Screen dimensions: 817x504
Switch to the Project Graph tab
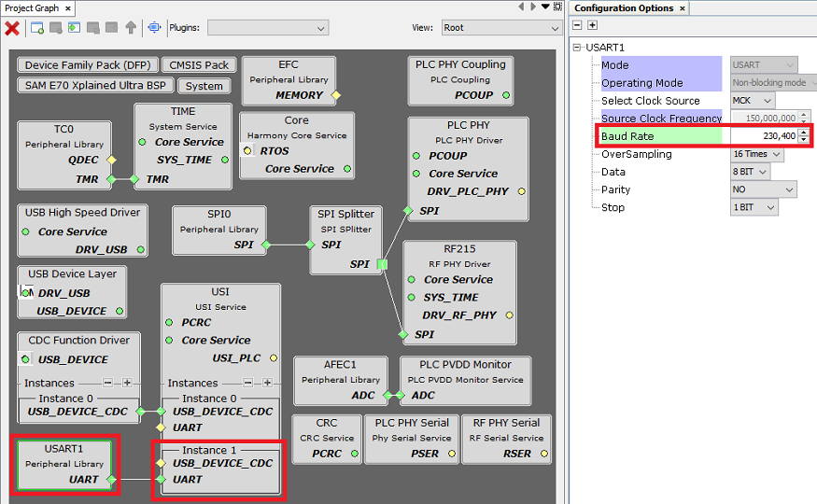[x=33, y=7]
